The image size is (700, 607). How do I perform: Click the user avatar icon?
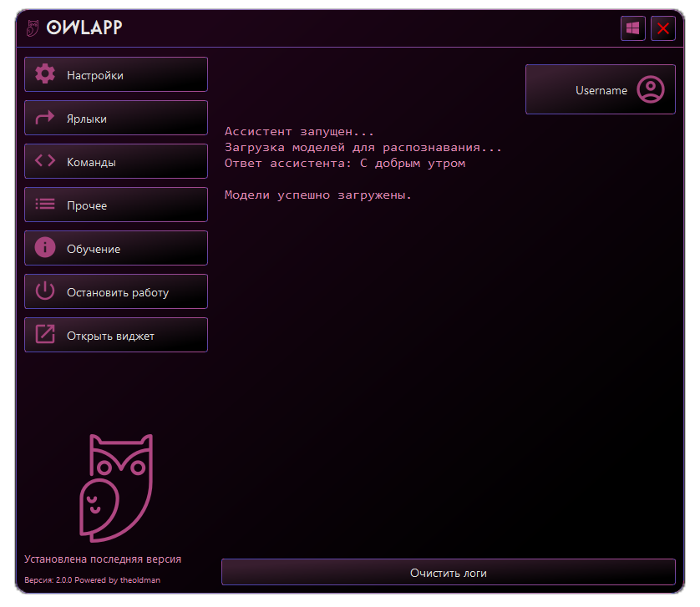point(650,89)
